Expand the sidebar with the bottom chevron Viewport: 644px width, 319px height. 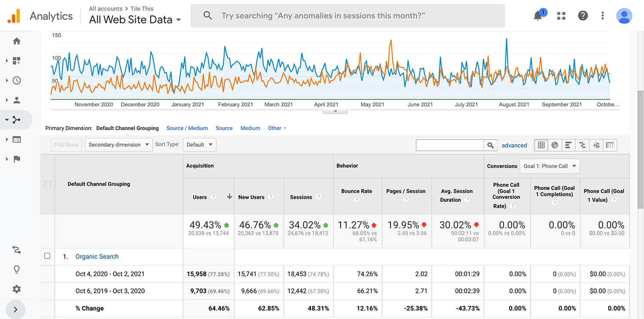tap(16, 310)
